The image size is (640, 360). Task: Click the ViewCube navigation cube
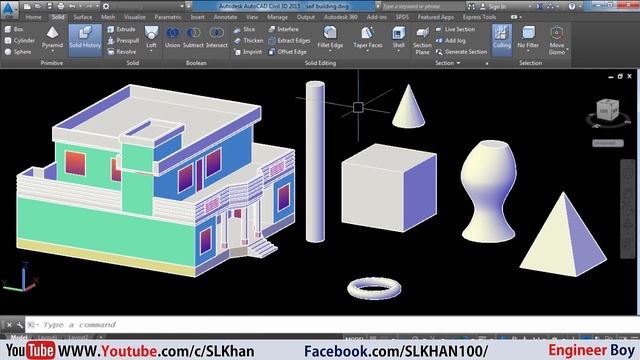coord(607,109)
